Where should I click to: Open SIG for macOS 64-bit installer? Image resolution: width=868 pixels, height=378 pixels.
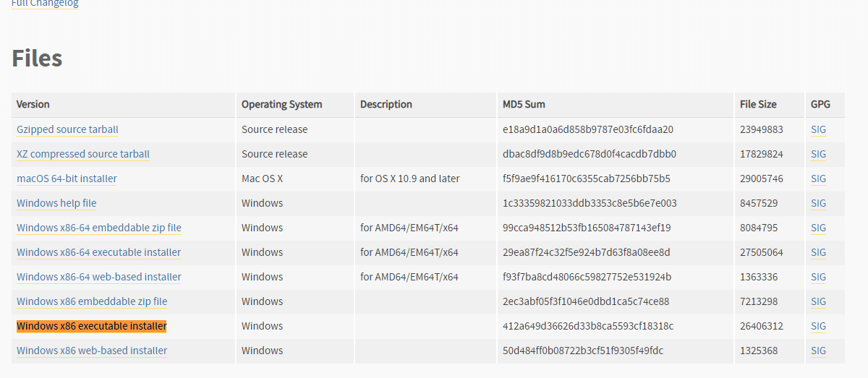coord(818,179)
